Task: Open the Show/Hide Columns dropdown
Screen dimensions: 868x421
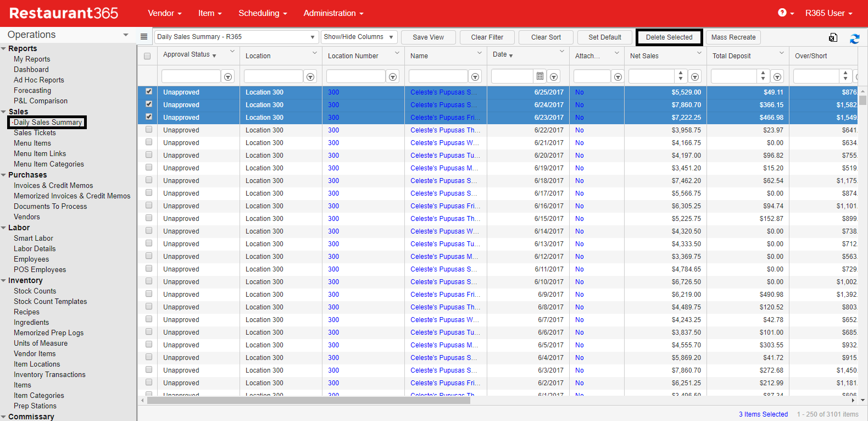Action: [359, 37]
